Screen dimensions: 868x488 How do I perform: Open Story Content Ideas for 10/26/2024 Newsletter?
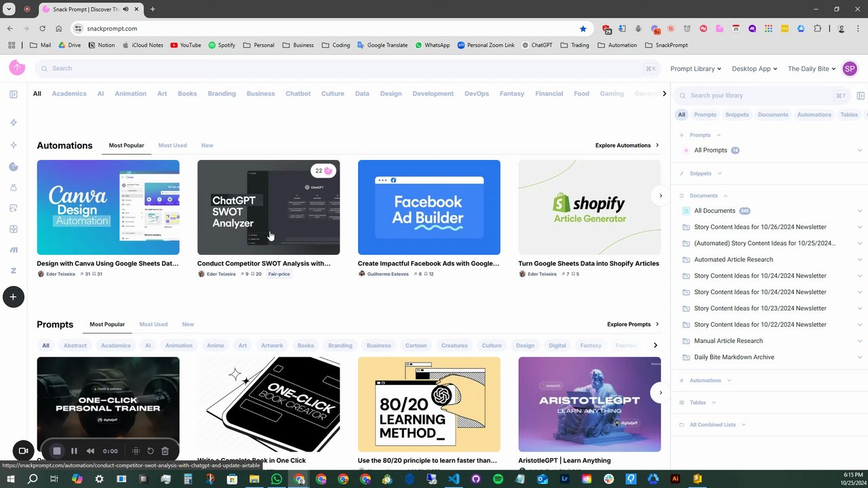760,227
